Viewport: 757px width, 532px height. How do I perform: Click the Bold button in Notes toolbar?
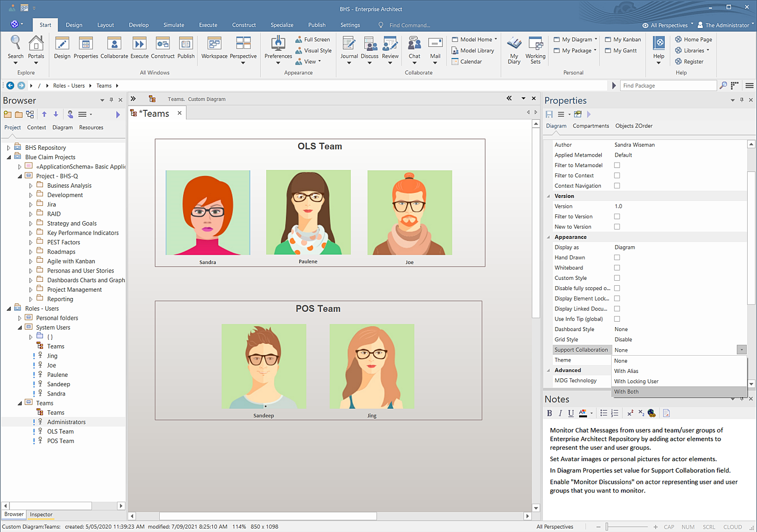click(550, 413)
